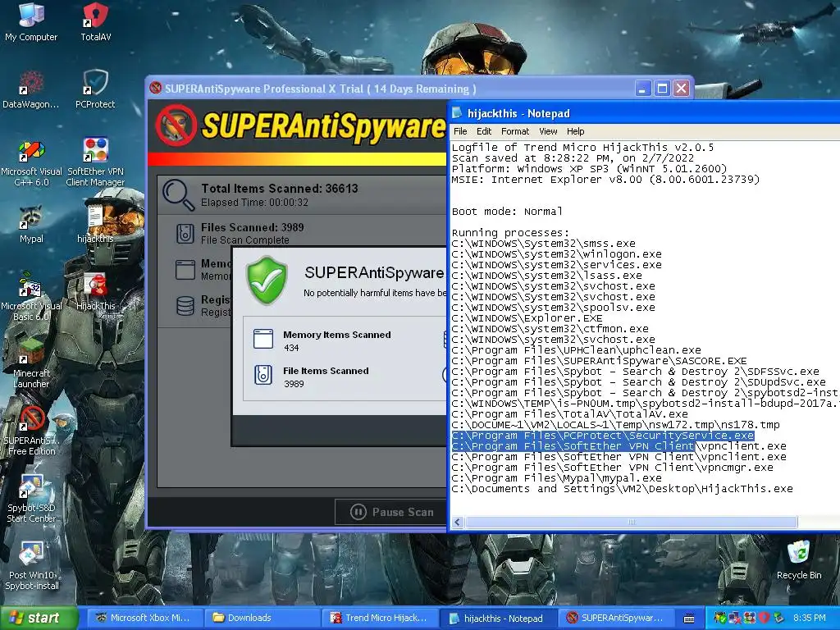Select the HijackThis program desktop shortcut
This screenshot has width=840, height=630.
(95, 292)
